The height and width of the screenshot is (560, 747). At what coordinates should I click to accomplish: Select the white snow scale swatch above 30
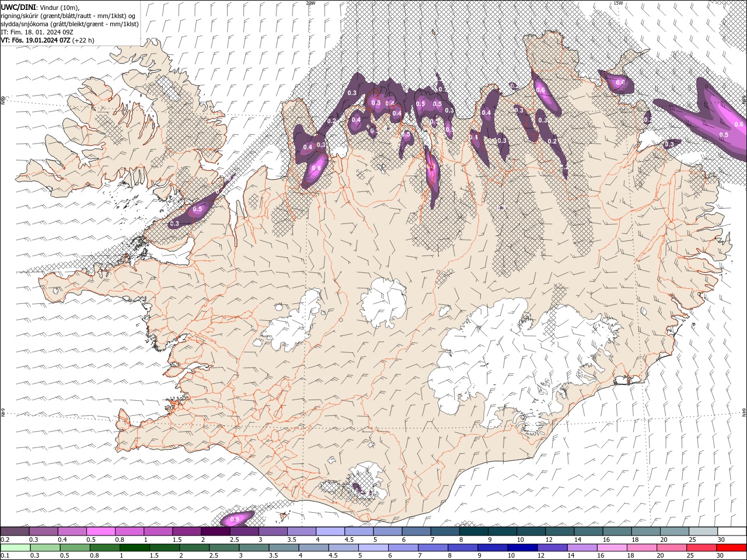coord(733,531)
